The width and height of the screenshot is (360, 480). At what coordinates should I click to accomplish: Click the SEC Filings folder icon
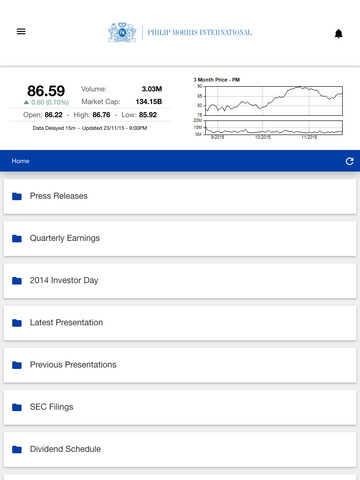click(x=17, y=407)
